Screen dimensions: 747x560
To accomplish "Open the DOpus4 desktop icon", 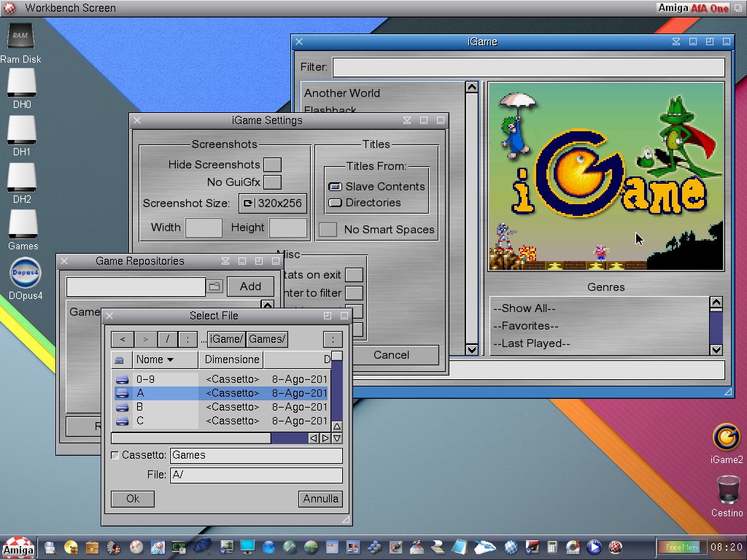I will coord(25,274).
